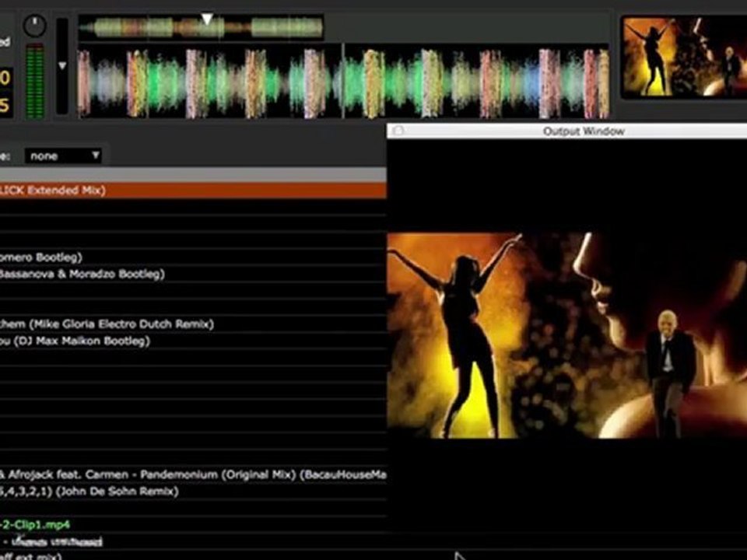Click the gain knob above the level meter
Viewport: 747px width, 560px height.
tap(35, 26)
